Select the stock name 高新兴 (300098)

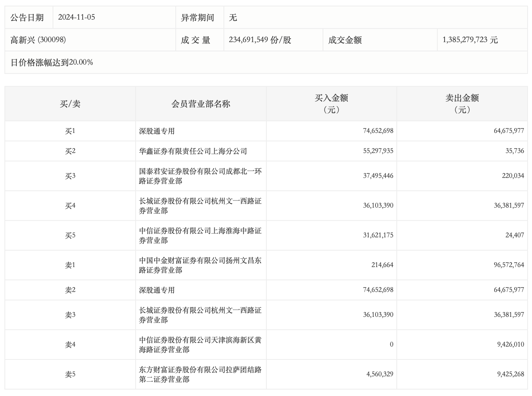click(38, 40)
